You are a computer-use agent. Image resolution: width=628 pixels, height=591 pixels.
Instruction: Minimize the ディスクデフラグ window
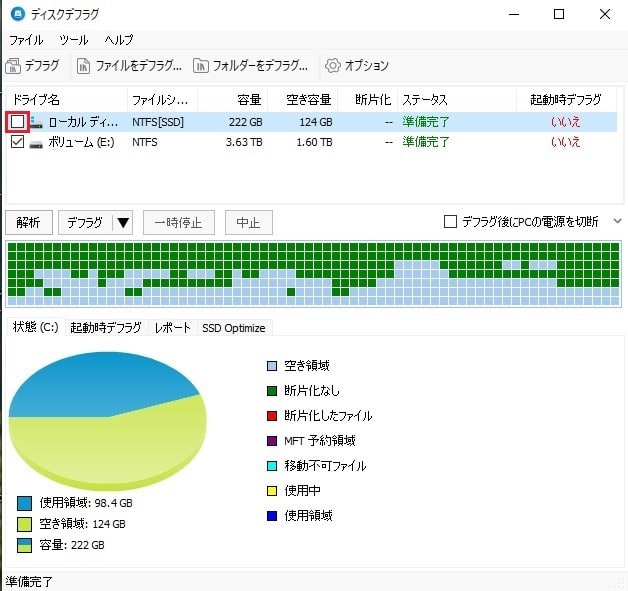tap(514, 14)
